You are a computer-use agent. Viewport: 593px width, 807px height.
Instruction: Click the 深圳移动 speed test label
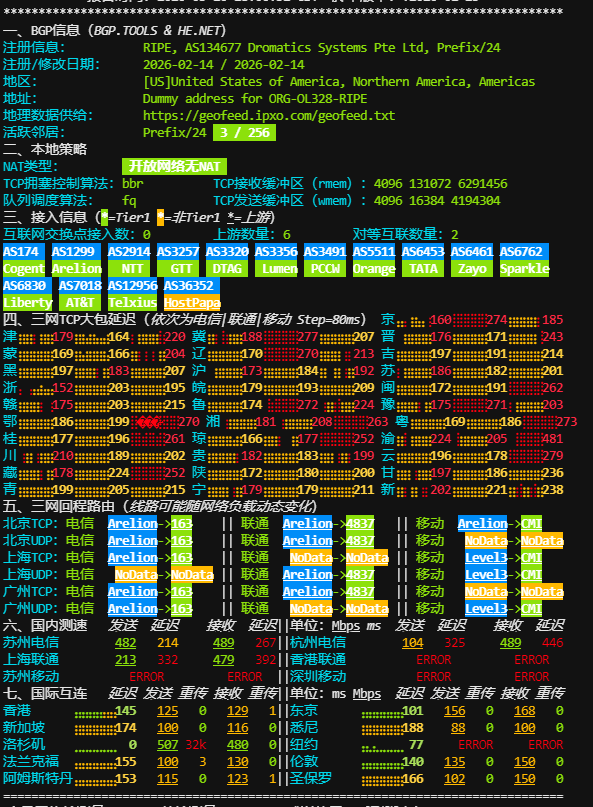click(318, 677)
